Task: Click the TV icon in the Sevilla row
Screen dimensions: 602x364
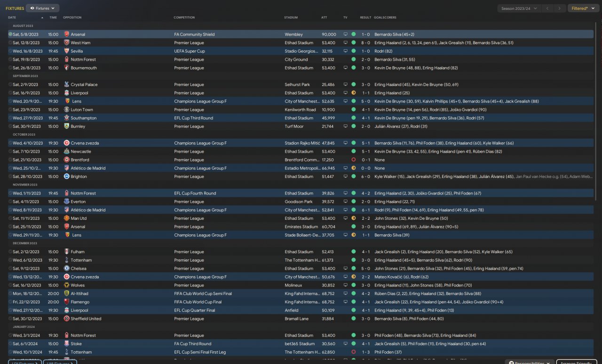Action: pyautogui.click(x=346, y=51)
